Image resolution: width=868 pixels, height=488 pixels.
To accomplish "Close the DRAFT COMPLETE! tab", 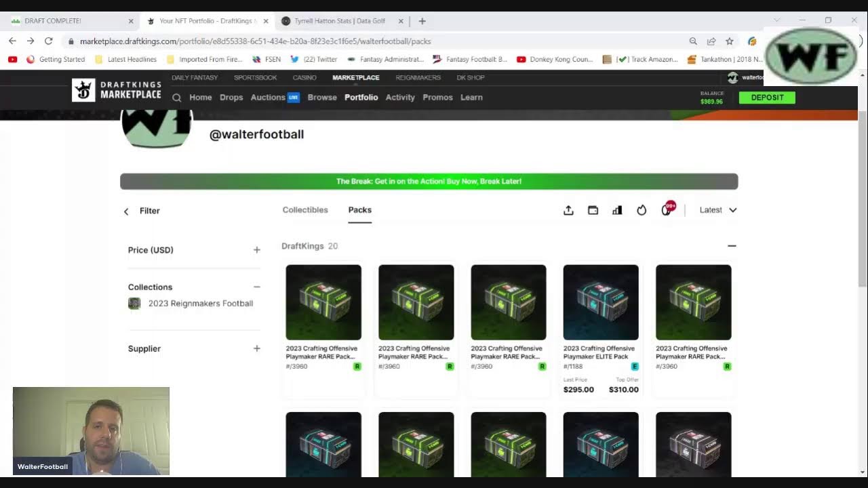I will tap(131, 21).
